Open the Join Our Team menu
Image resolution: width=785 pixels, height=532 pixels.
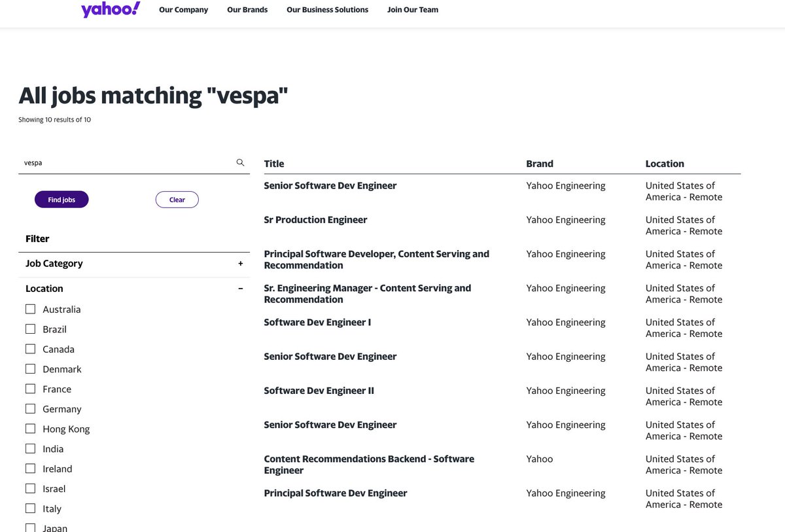[413, 10]
